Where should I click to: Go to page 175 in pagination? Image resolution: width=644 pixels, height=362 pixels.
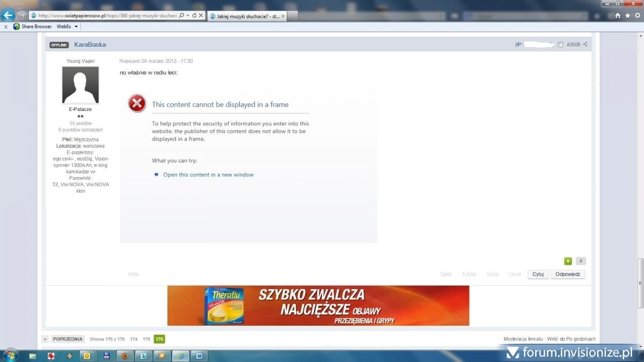147,339
